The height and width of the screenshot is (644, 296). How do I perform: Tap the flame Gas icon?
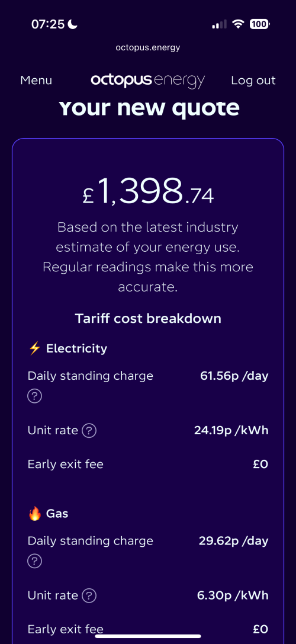pyautogui.click(x=35, y=514)
